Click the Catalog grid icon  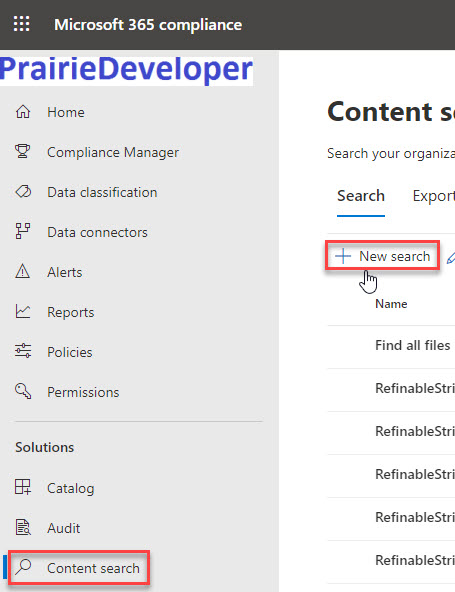point(23,487)
